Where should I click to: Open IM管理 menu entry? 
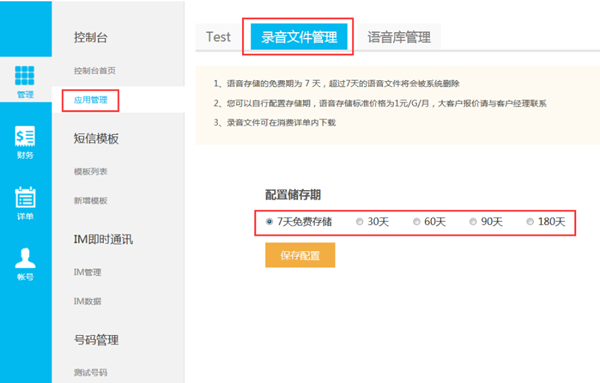88,272
